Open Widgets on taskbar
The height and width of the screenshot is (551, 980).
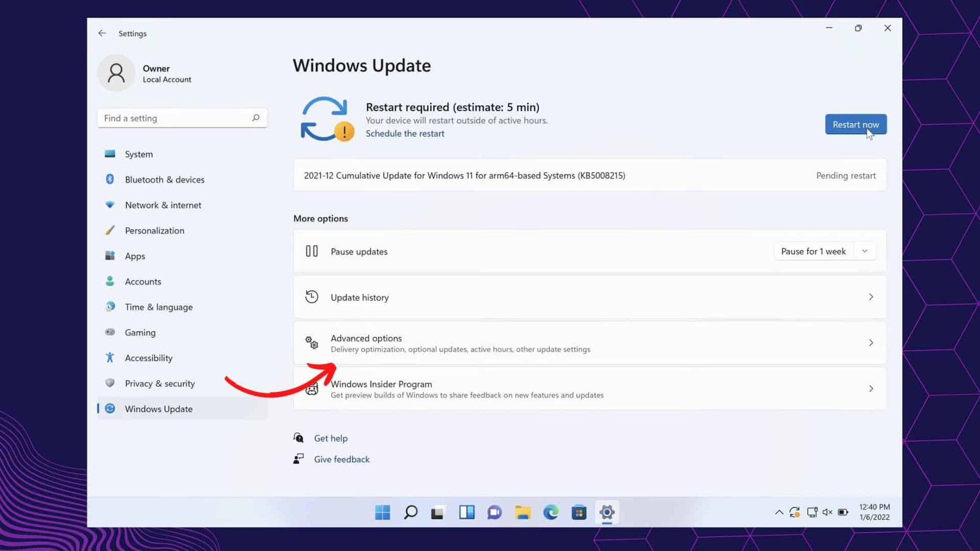tap(467, 512)
